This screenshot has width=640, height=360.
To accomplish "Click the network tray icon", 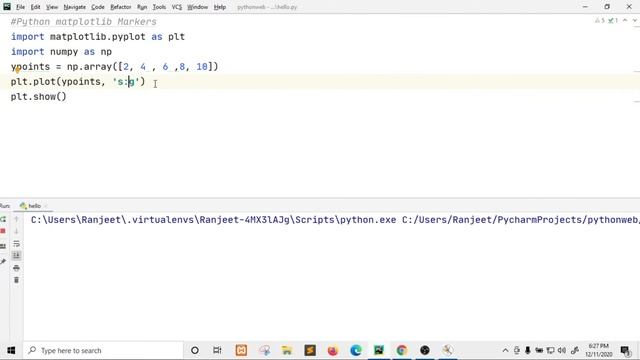I will (550, 350).
